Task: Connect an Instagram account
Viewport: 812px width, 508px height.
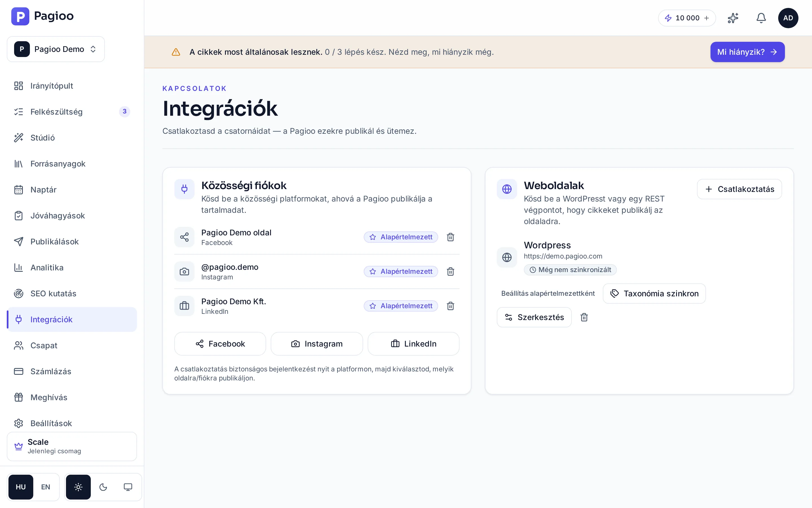Action: [317, 344]
